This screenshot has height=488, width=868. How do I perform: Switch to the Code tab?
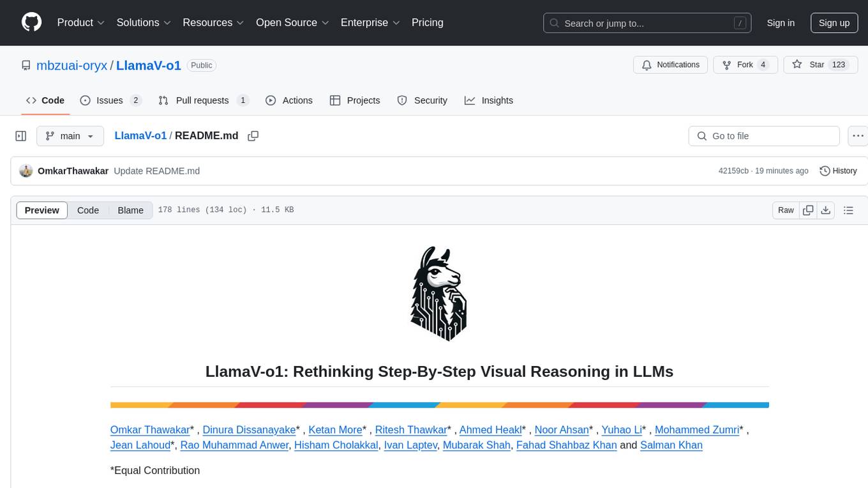coord(45,100)
